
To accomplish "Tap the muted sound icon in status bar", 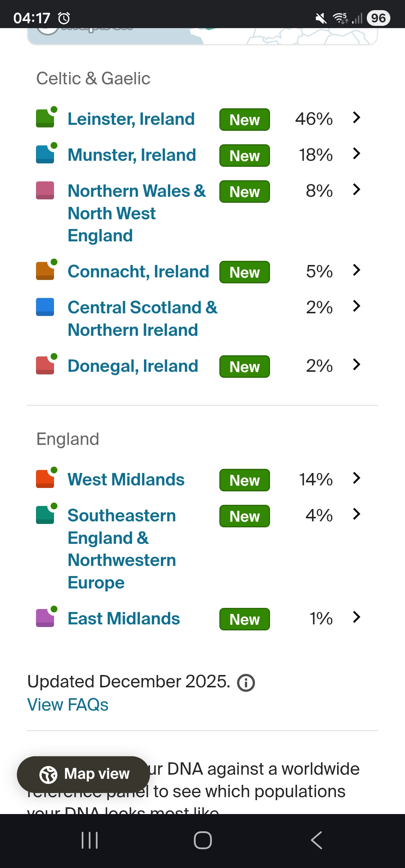I will (x=321, y=18).
